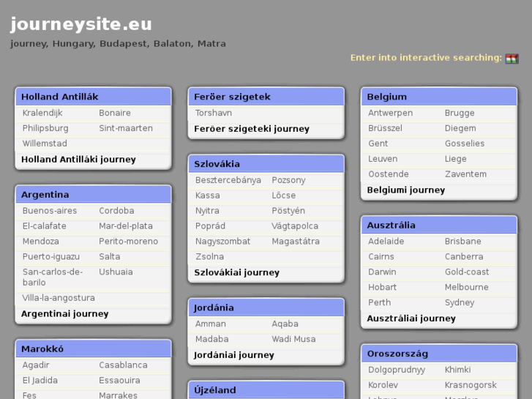Image resolution: width=532 pixels, height=399 pixels.
Task: Open Jordániai journey link
Action: click(234, 355)
